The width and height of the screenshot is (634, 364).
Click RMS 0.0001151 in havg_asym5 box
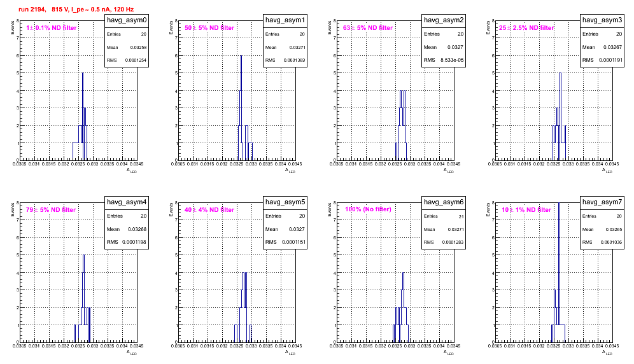click(285, 242)
